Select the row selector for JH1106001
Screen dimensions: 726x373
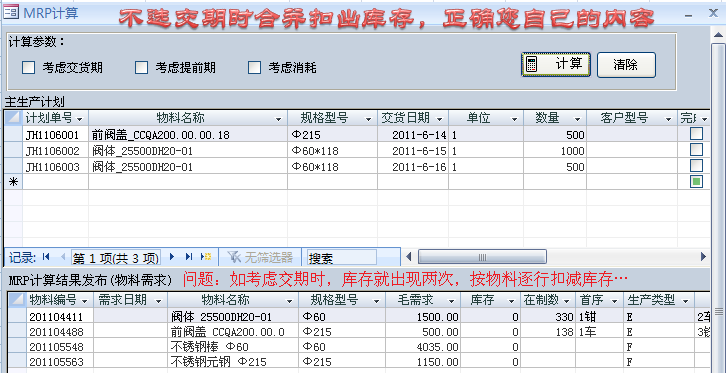coord(13,135)
